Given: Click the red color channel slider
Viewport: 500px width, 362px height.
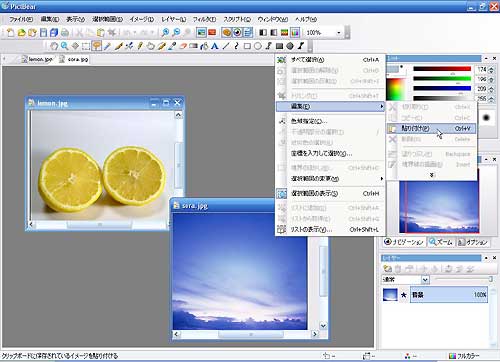Looking at the screenshot, I should click(x=442, y=69).
